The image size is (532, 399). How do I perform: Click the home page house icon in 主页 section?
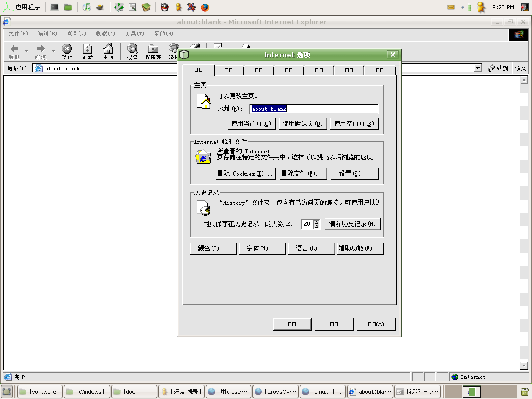click(204, 101)
